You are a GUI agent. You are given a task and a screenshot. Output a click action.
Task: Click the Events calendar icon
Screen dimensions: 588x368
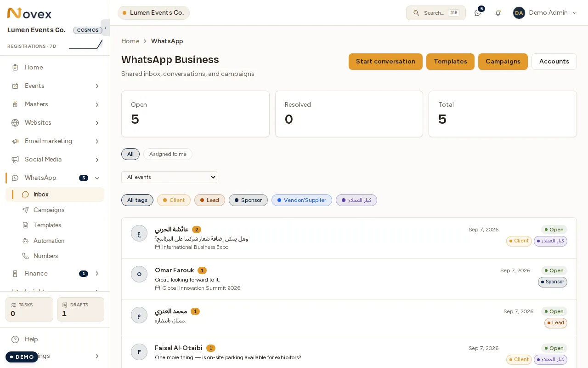tap(15, 86)
